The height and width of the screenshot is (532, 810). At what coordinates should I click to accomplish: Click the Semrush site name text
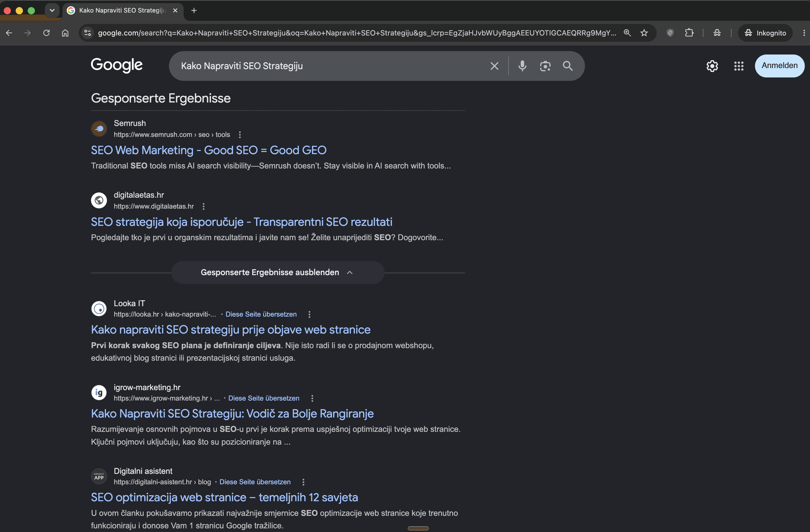point(130,123)
